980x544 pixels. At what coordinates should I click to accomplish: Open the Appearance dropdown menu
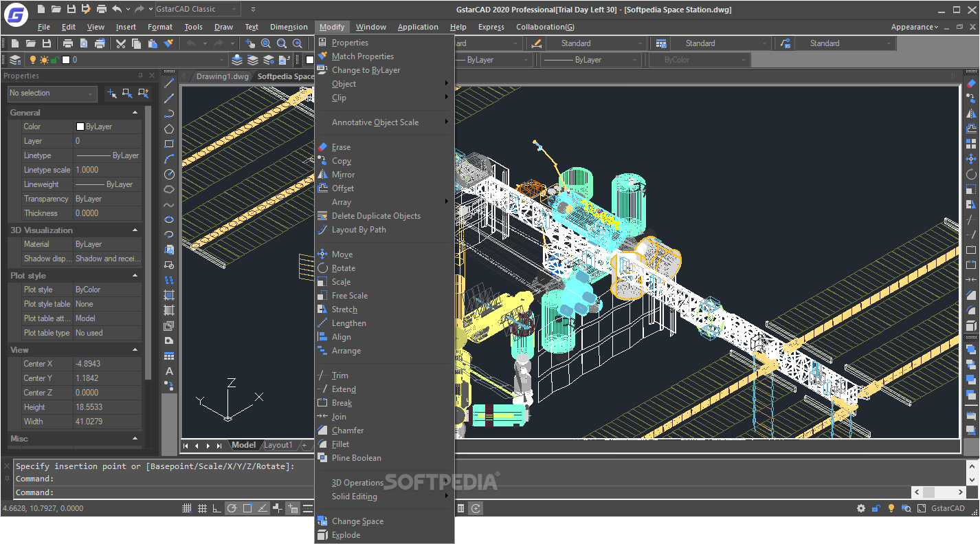(915, 27)
